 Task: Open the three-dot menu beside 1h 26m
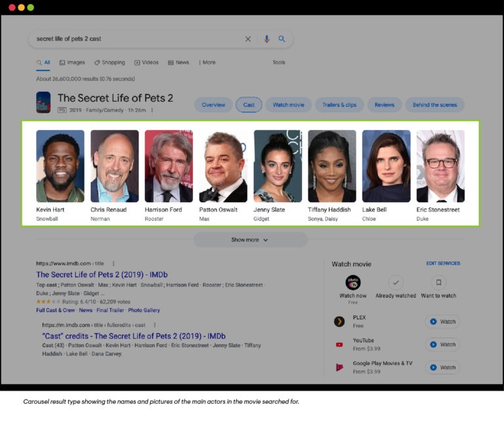tap(152, 110)
